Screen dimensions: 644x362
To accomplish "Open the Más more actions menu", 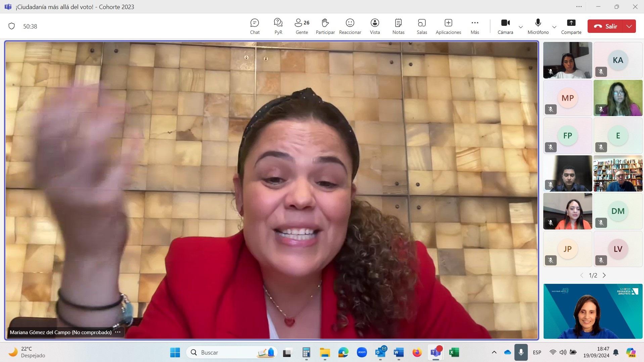I will [474, 26].
